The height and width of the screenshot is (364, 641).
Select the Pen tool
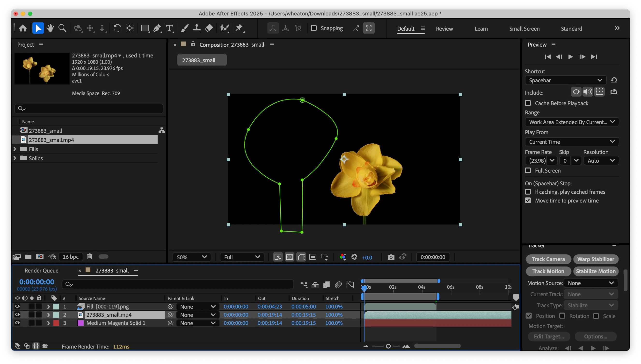pos(157,28)
